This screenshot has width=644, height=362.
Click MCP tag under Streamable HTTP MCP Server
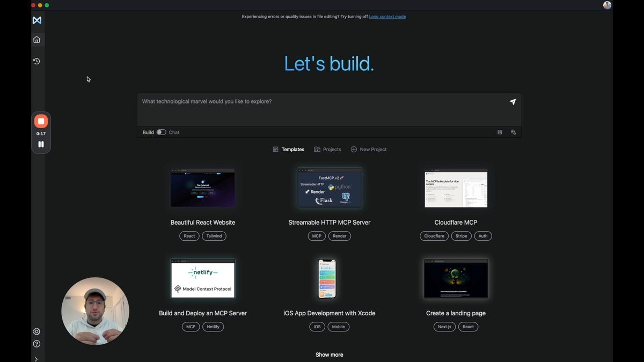pos(317,236)
